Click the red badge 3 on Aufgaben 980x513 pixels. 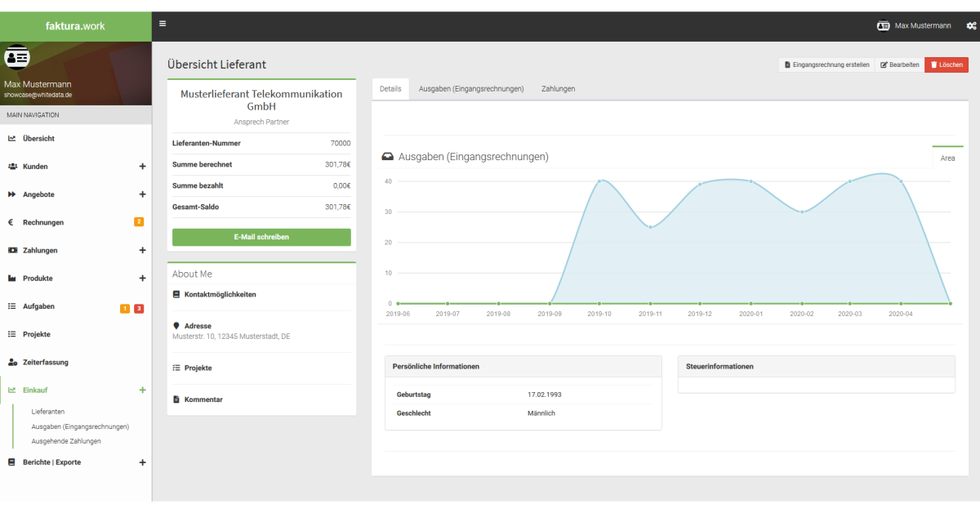(139, 308)
